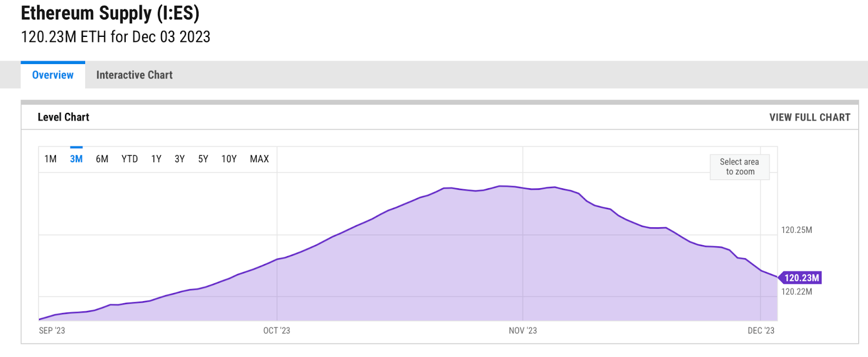Click the Level Chart panel title
868x357 pixels.
(x=63, y=117)
